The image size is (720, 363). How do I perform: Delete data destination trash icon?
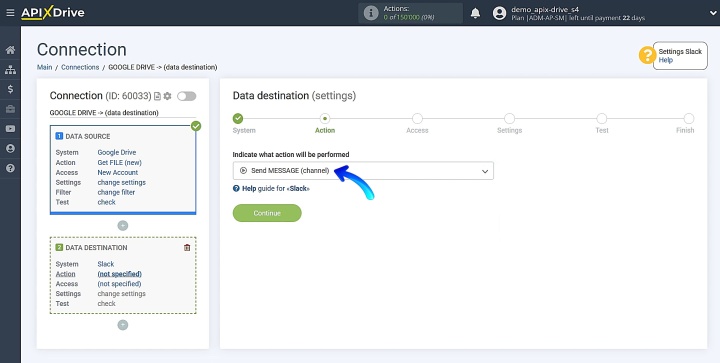[187, 247]
